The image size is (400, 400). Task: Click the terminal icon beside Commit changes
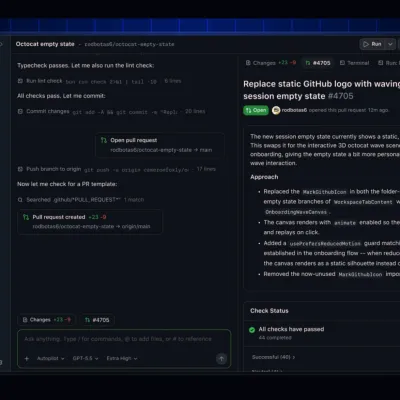[20, 111]
